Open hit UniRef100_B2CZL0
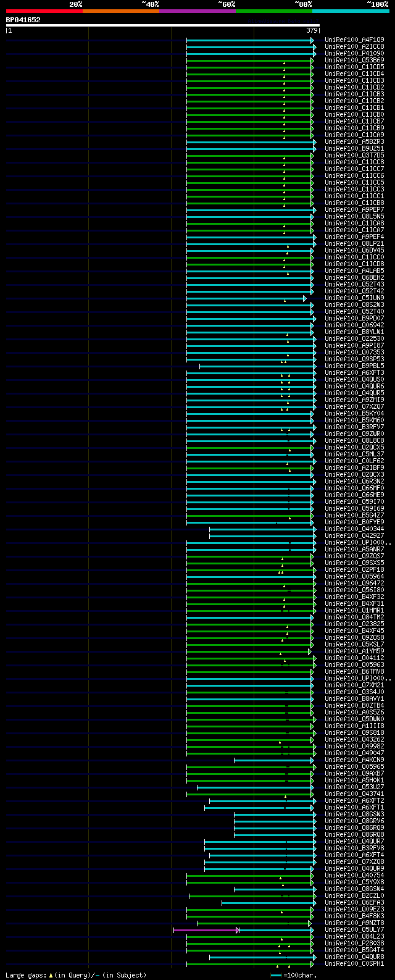This screenshot has height=980, width=395. [x=354, y=895]
